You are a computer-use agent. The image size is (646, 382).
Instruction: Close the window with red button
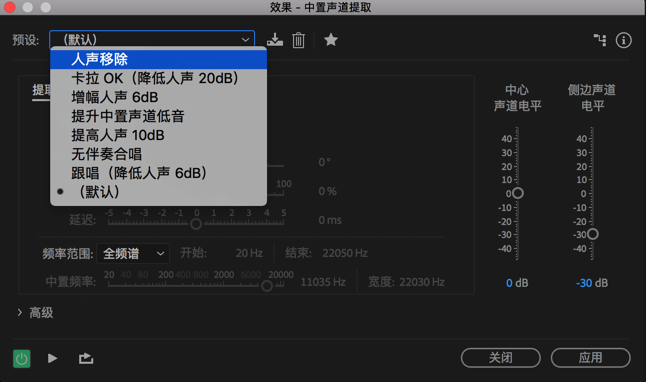click(x=9, y=7)
